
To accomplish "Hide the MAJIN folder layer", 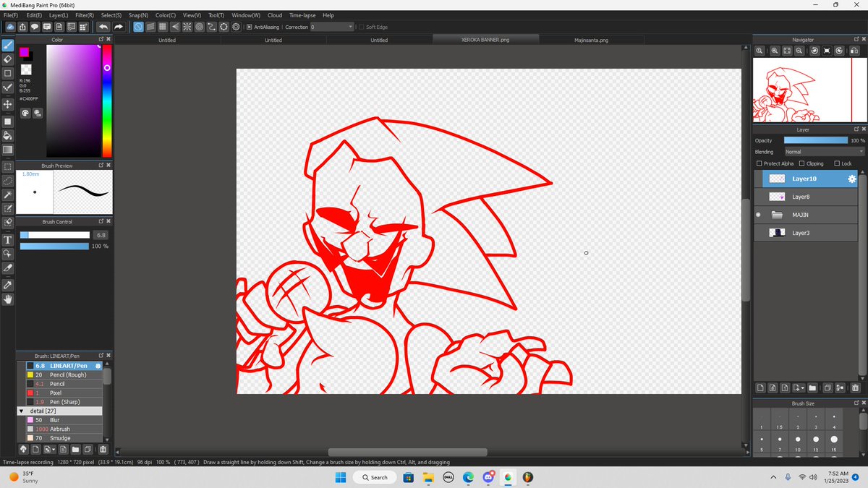I will click(758, 215).
